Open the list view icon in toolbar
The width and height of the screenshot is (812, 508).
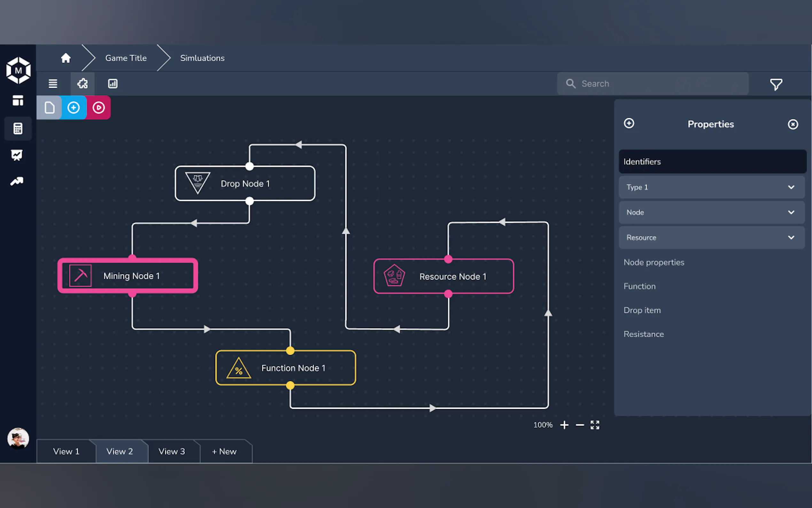tap(53, 83)
